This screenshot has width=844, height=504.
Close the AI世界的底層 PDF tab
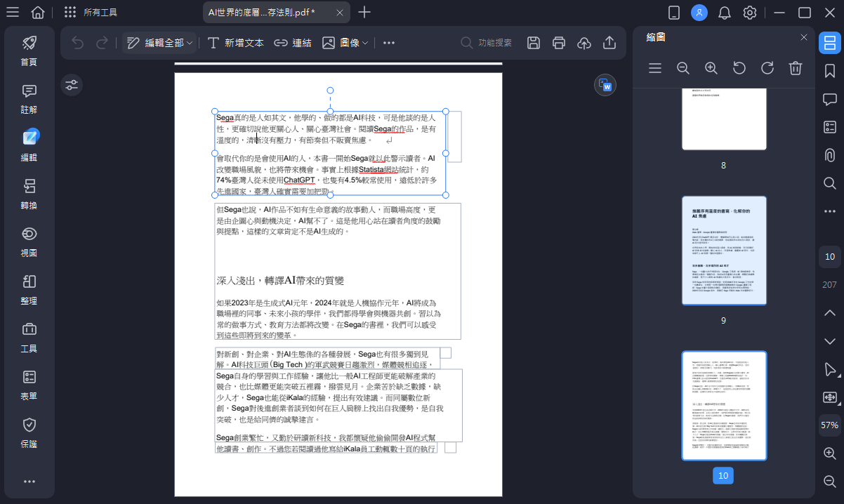(x=340, y=12)
